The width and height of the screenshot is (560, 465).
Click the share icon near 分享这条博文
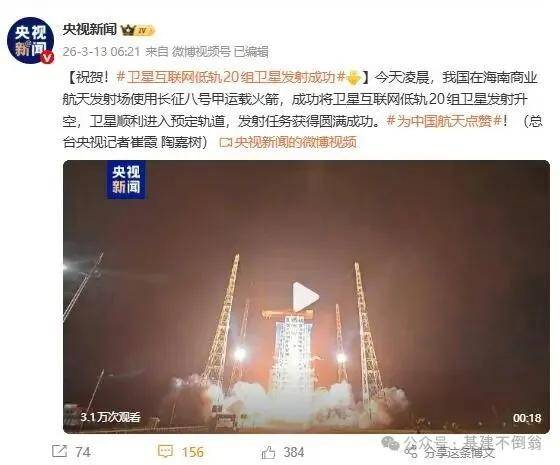click(411, 452)
